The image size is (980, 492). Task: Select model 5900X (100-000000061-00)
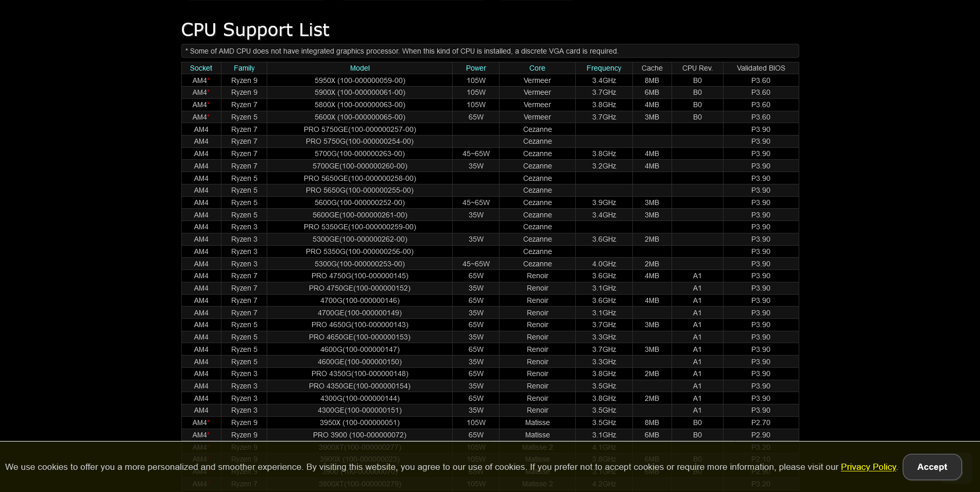(x=360, y=92)
